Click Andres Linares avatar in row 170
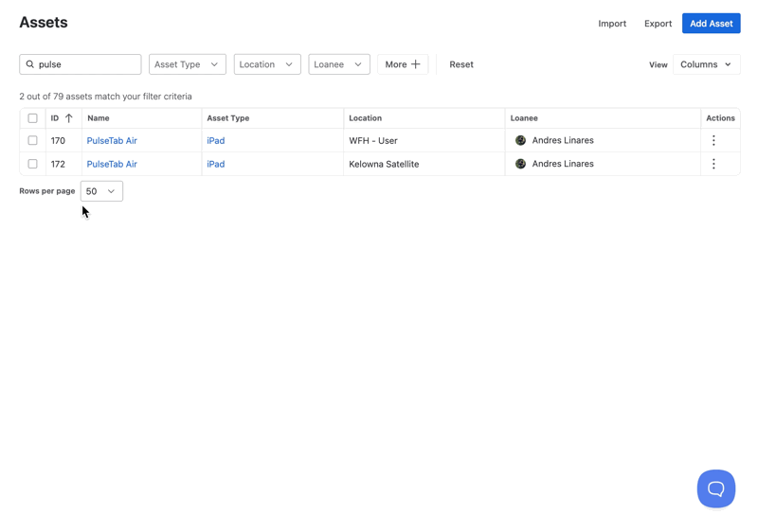Screen dimensions: 758x532 coord(520,140)
